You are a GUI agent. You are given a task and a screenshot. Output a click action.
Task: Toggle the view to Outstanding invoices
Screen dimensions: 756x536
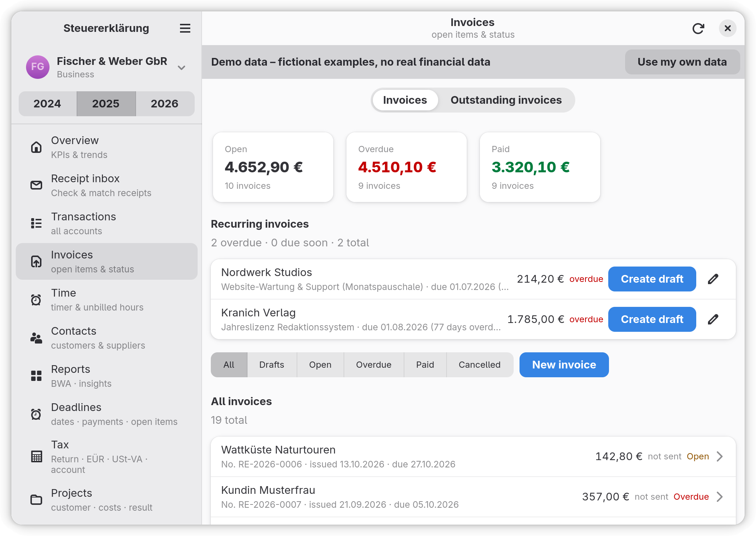506,100
